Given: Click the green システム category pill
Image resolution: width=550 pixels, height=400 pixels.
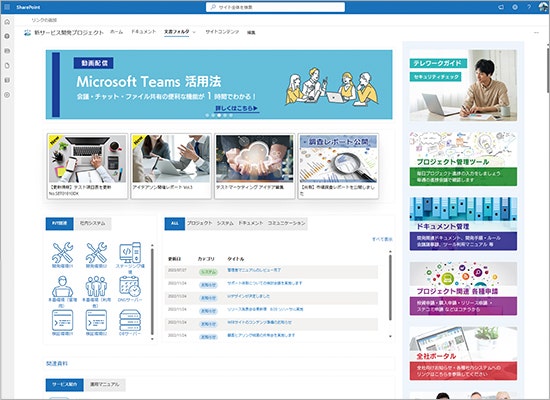Looking at the screenshot, I should tap(208, 272).
